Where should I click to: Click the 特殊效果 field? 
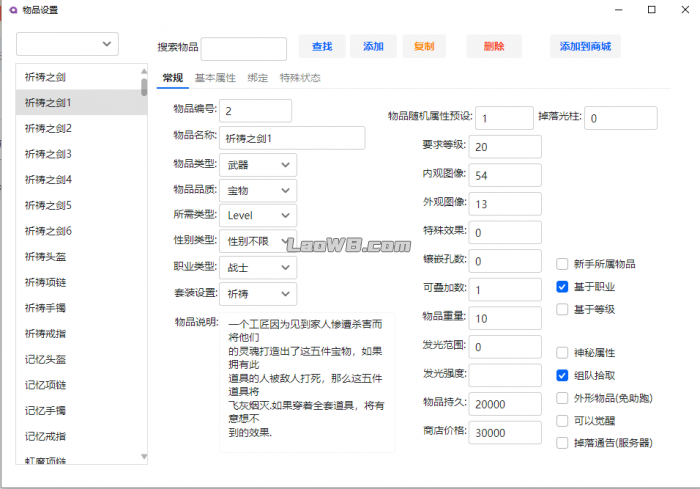click(505, 232)
